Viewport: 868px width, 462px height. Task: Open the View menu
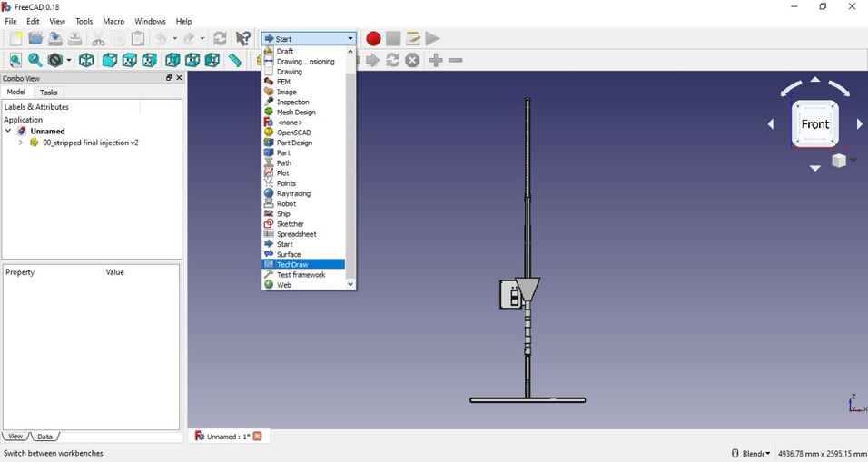[57, 21]
